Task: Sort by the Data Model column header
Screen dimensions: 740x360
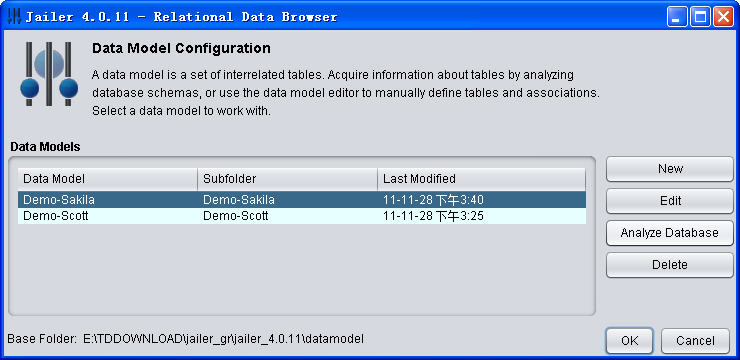Action: (108, 179)
